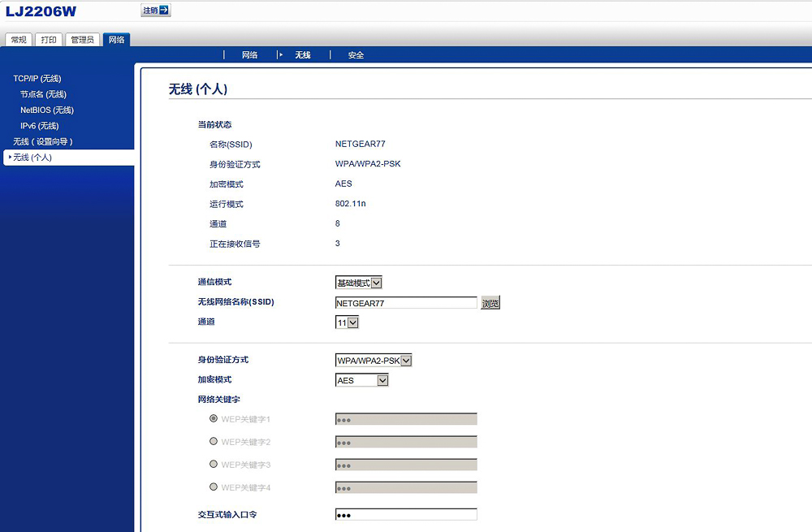Open the 通道 channel dropdown
The height and width of the screenshot is (532, 812).
(x=347, y=322)
